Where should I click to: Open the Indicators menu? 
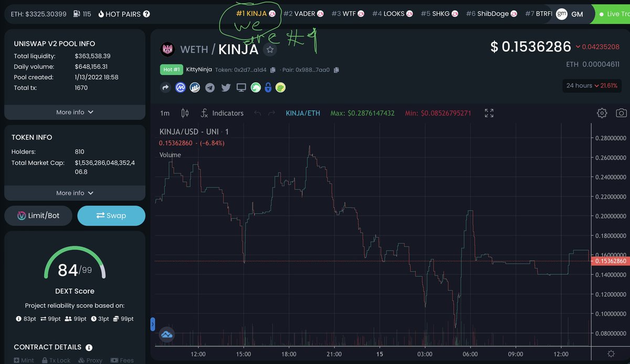(x=222, y=113)
